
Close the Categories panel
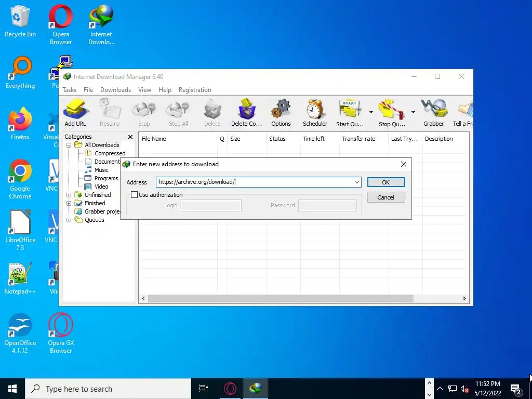coord(130,137)
